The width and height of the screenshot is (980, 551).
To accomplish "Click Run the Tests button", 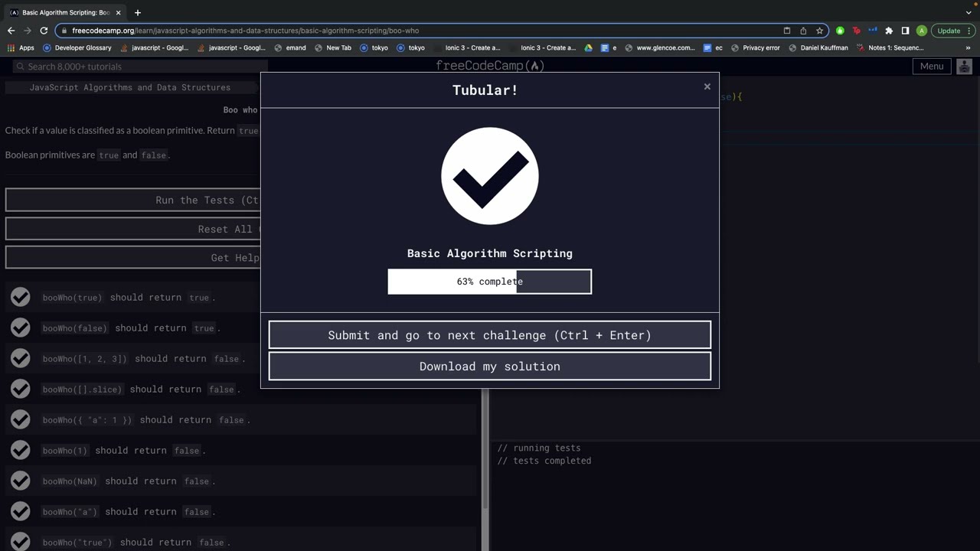I will coord(133,200).
